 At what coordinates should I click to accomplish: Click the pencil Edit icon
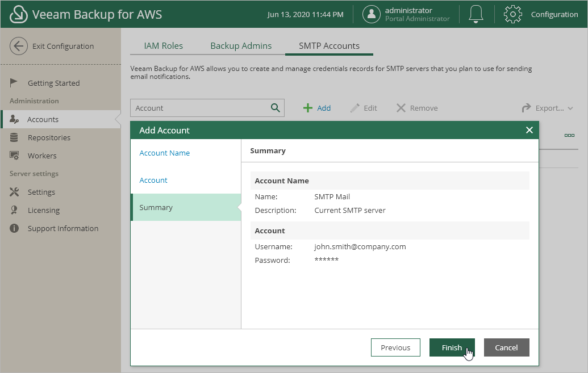(355, 108)
